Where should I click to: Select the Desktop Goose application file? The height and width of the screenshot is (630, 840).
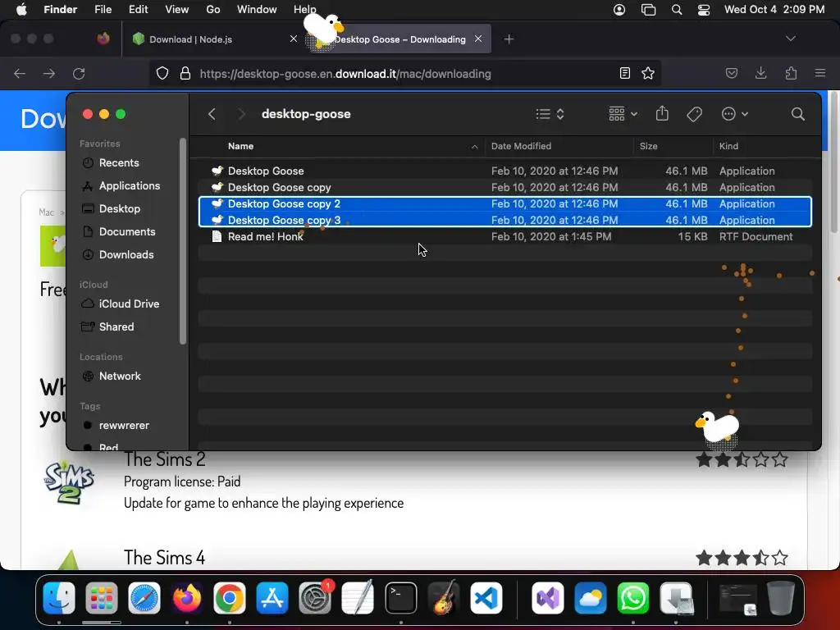click(x=505, y=171)
